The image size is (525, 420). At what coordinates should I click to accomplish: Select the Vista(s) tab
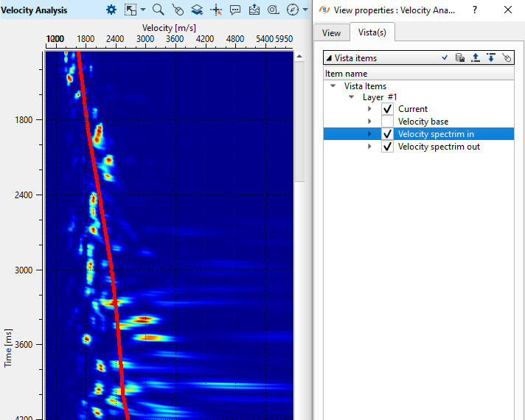pos(372,32)
